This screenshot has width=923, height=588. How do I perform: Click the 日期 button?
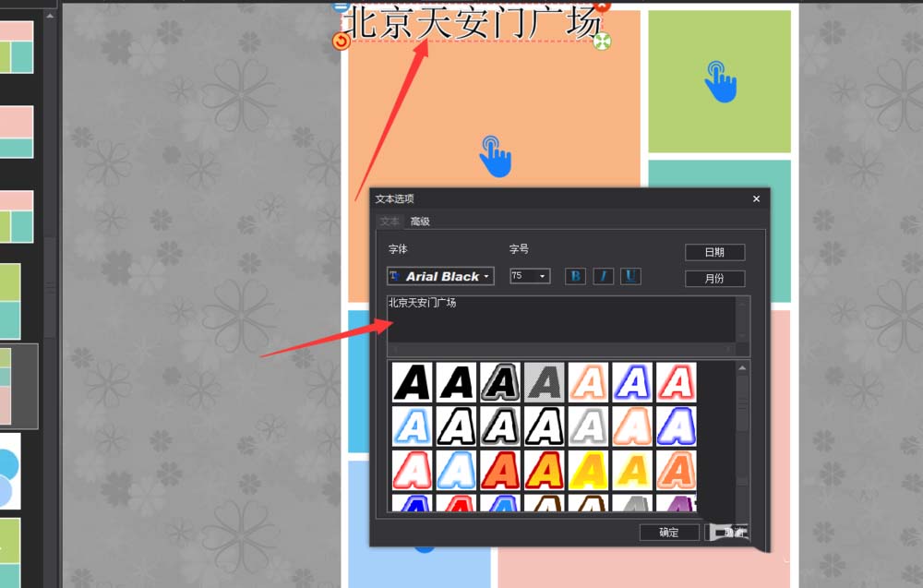(714, 252)
